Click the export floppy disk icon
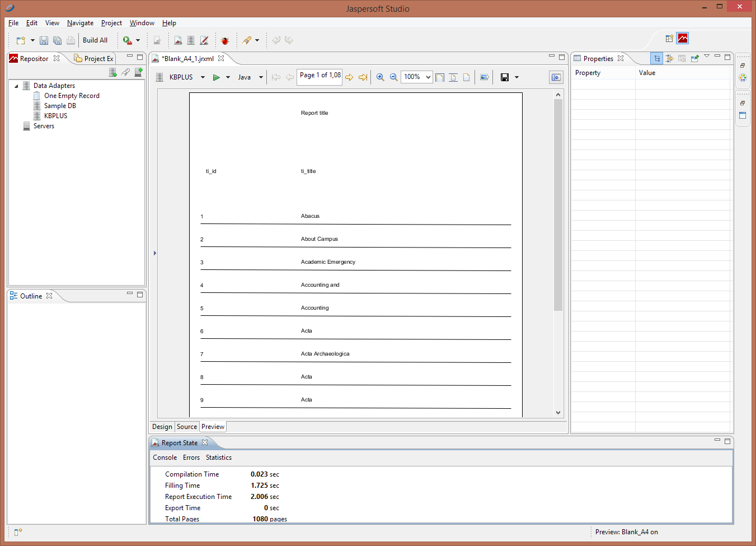756x546 pixels. tap(505, 77)
